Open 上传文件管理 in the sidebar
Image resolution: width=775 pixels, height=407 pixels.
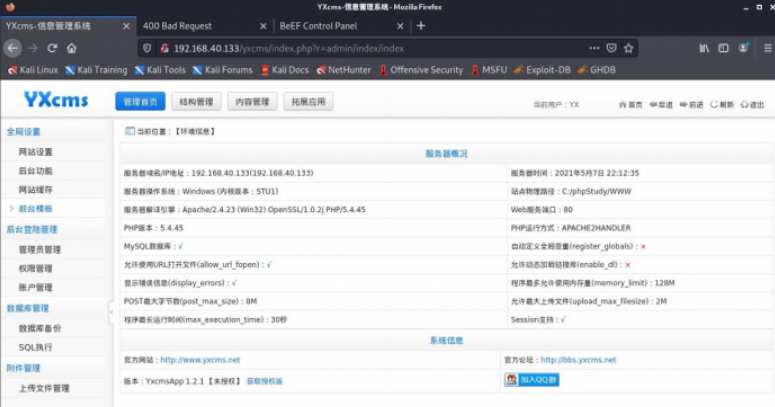pyautogui.click(x=44, y=388)
